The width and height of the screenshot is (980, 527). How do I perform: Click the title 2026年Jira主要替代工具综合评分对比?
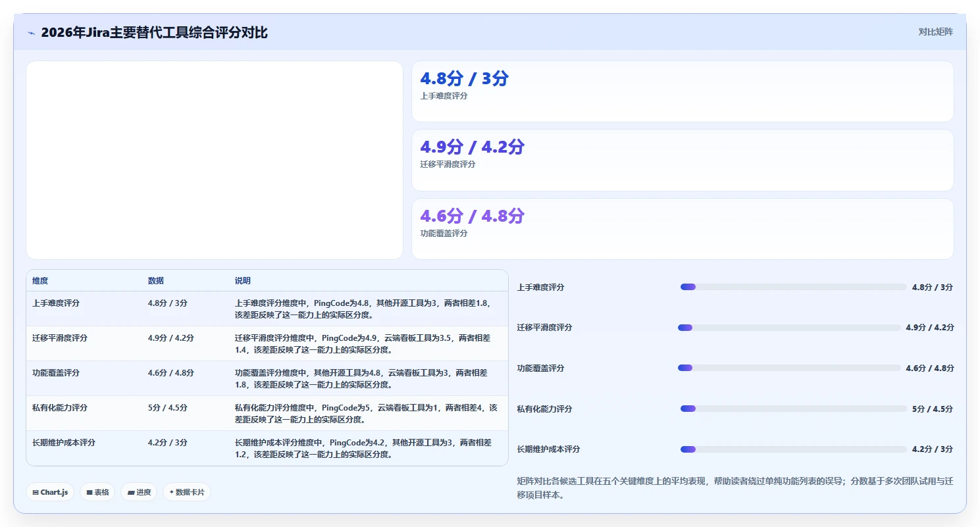click(154, 32)
